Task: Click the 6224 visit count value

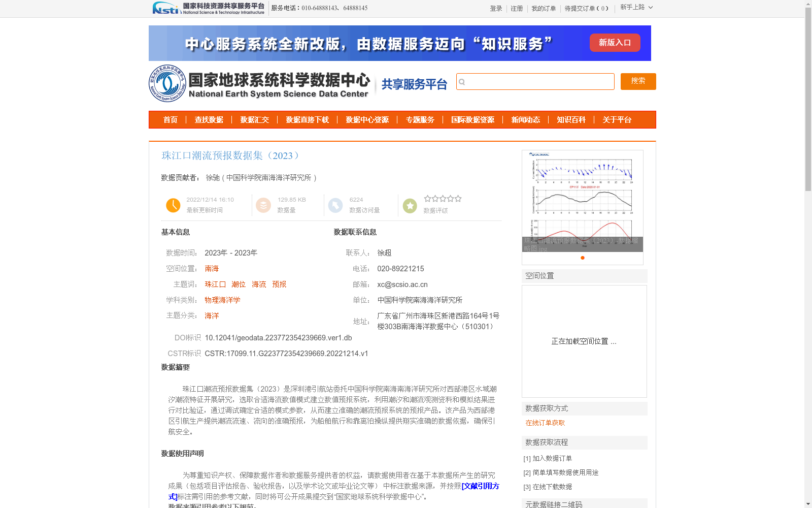Action: click(356, 200)
